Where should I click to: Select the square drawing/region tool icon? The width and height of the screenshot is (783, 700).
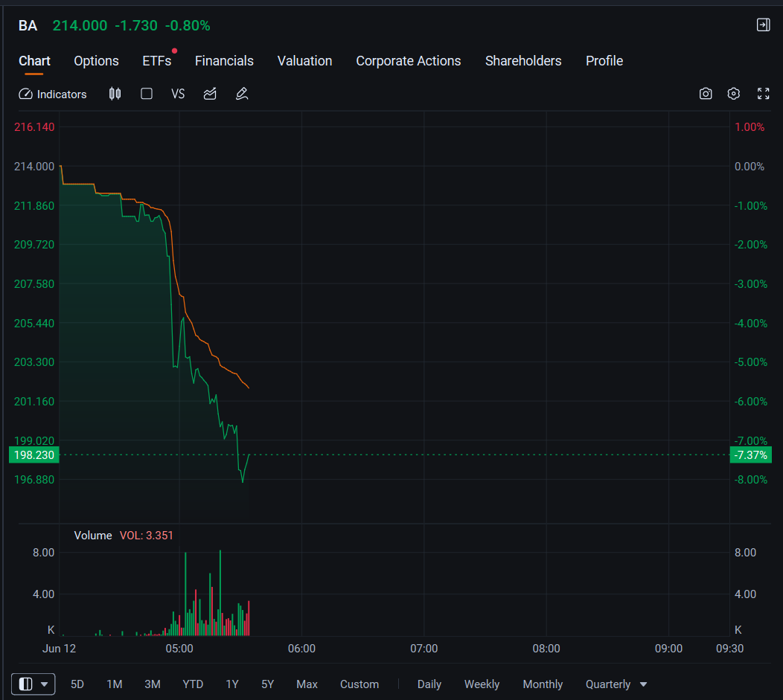147,94
